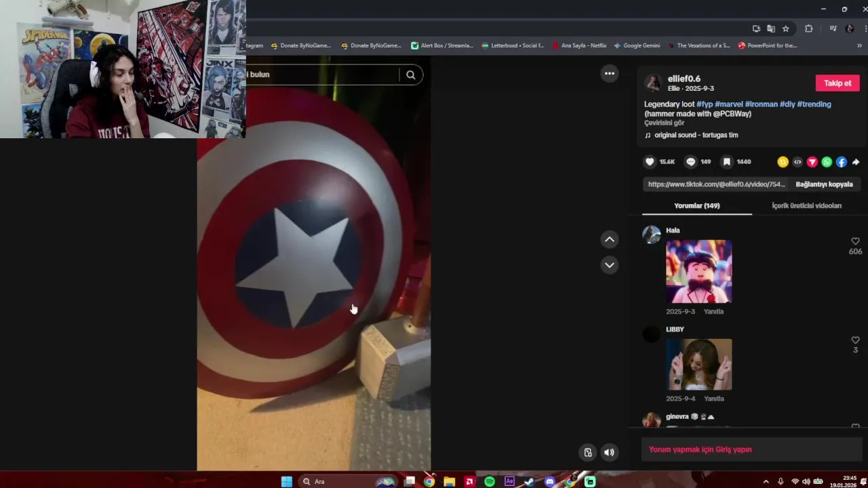Click the #fyp hashtag

click(705, 104)
